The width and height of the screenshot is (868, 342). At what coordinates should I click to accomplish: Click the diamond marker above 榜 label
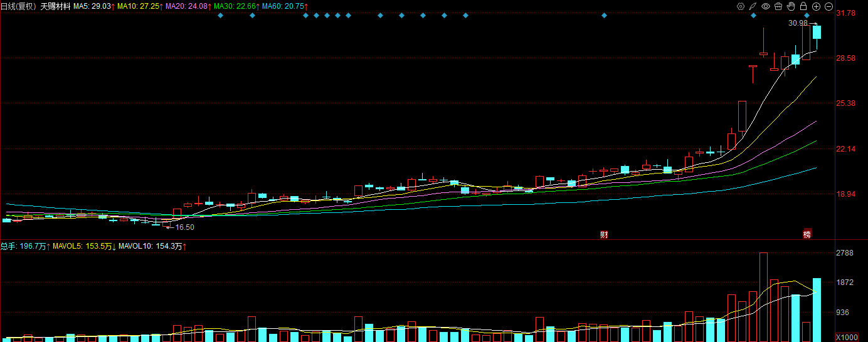coord(807,16)
